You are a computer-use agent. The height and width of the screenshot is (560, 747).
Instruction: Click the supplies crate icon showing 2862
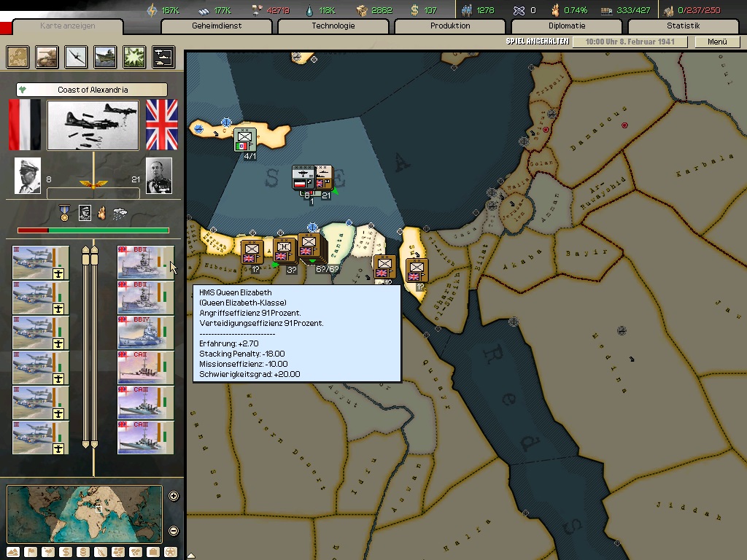pyautogui.click(x=362, y=10)
